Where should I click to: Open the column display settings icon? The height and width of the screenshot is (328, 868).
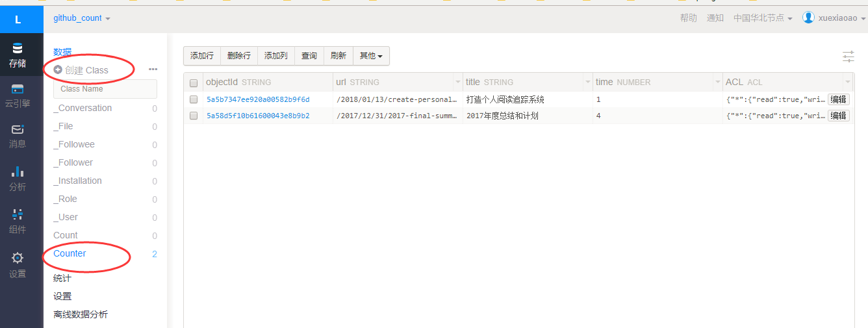pos(849,57)
